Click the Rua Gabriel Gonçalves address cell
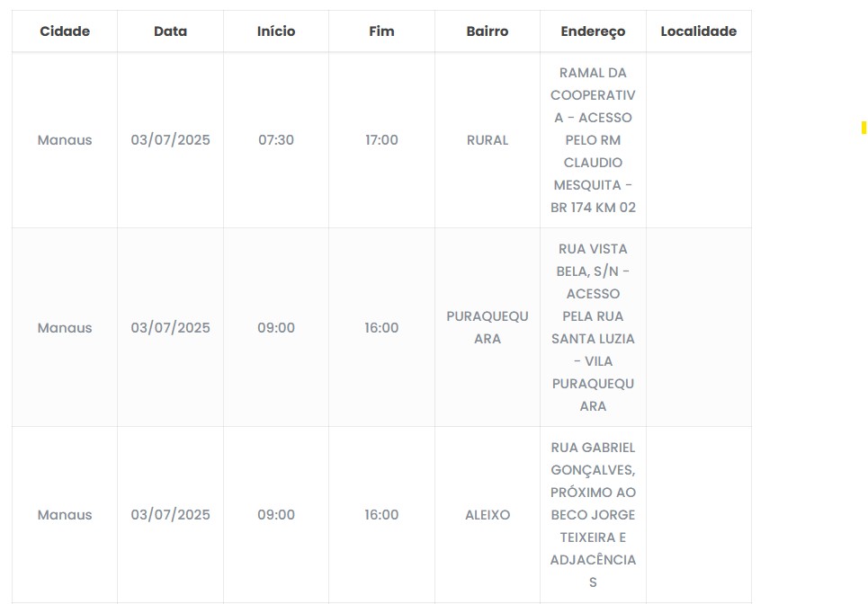Screen dimensions: 868x604 pyautogui.click(x=593, y=515)
